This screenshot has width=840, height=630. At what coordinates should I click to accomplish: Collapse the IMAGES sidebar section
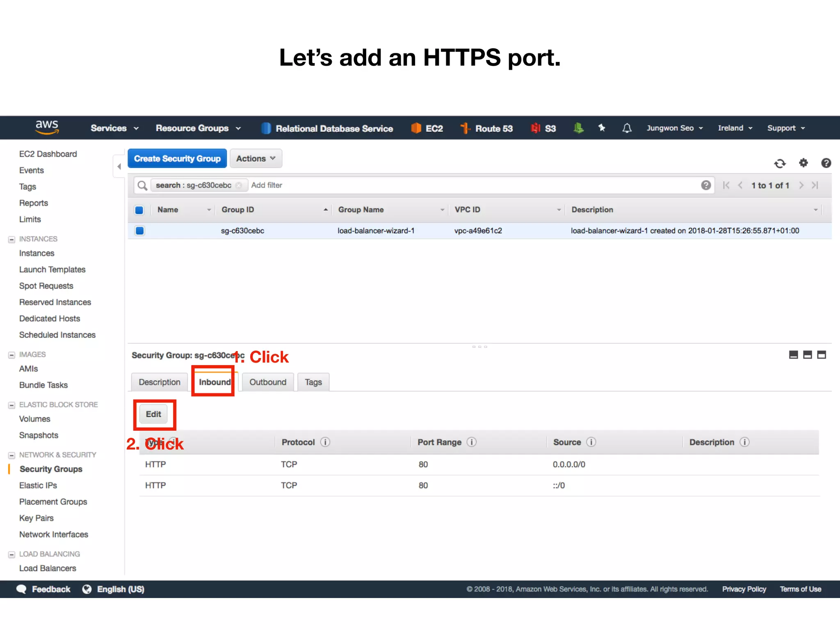(11, 355)
